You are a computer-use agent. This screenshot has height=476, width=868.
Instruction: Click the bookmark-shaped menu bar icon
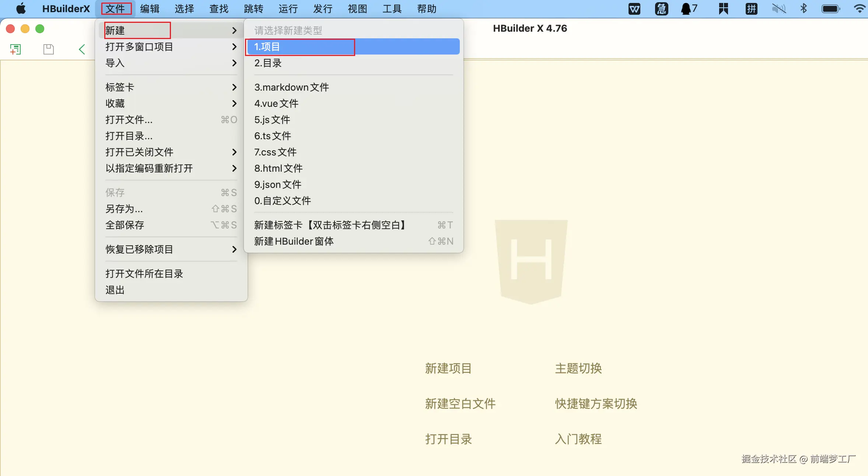click(723, 8)
